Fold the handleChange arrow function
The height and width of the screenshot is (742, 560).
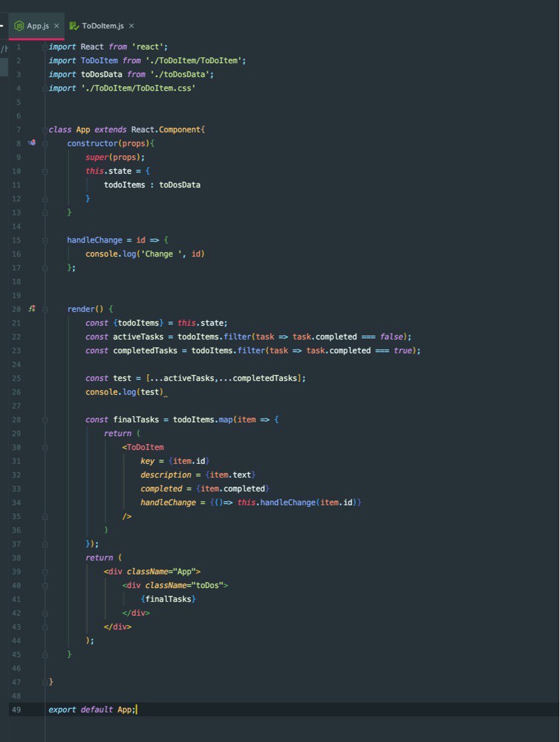45,240
